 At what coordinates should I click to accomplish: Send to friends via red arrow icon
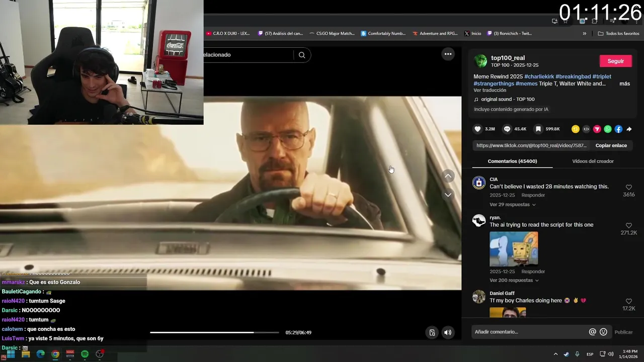point(597,129)
